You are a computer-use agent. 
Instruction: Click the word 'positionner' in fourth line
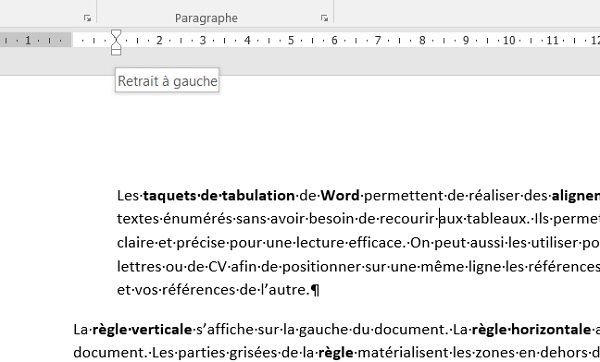tap(322, 267)
